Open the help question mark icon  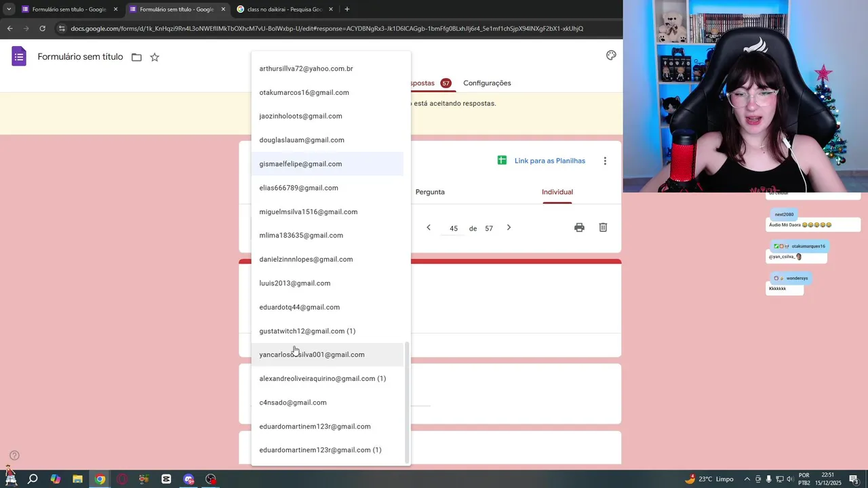(14, 455)
